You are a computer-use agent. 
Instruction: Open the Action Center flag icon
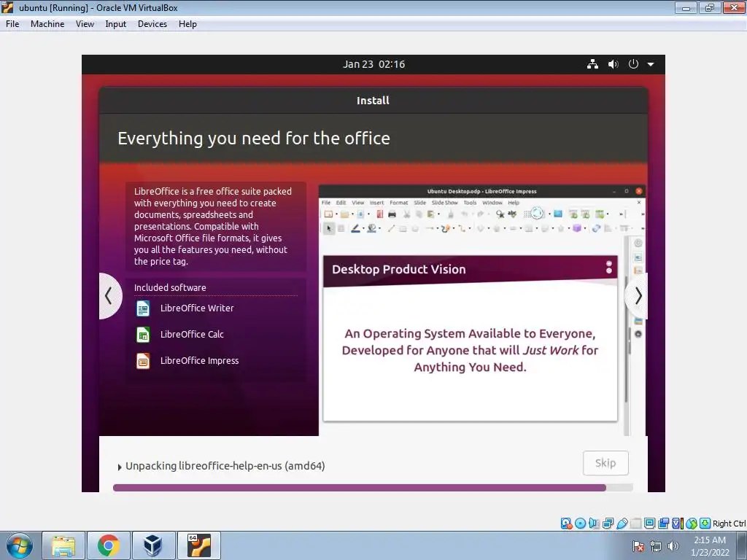click(638, 546)
